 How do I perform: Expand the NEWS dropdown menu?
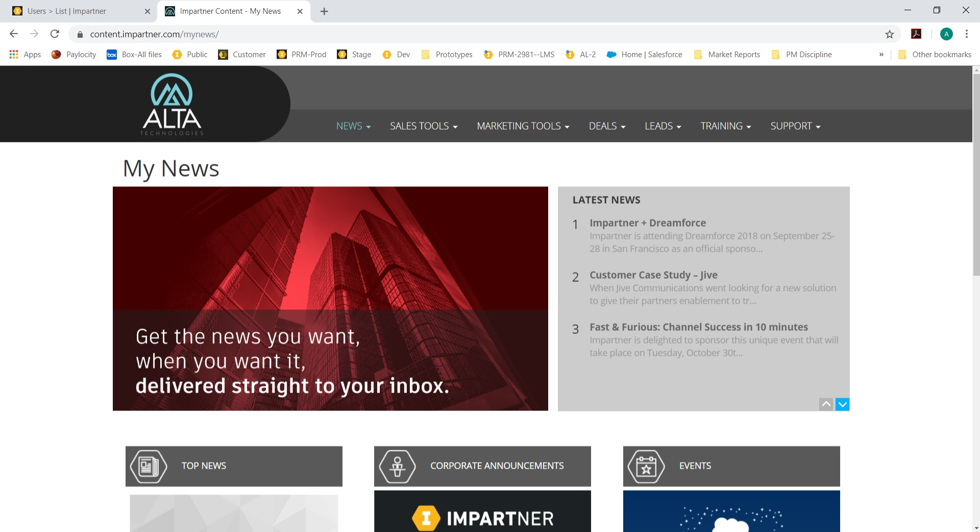point(353,126)
